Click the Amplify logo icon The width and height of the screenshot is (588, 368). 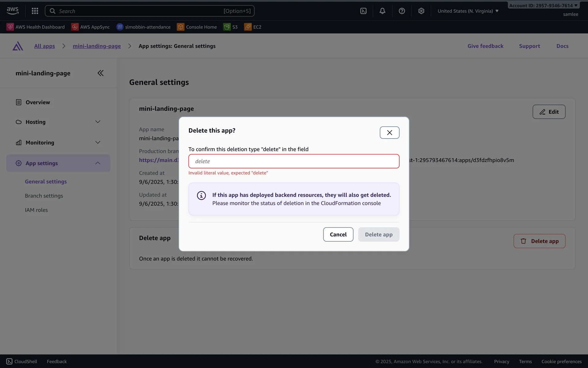tap(18, 46)
